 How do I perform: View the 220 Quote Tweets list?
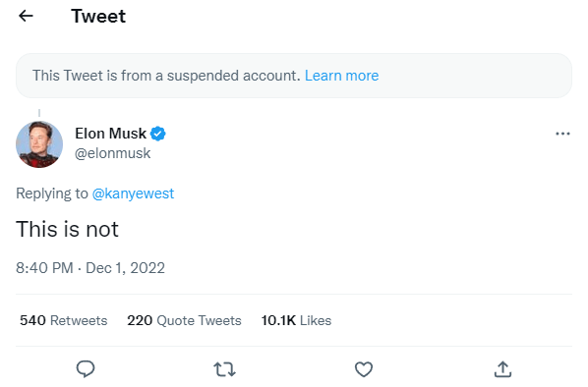tap(184, 320)
